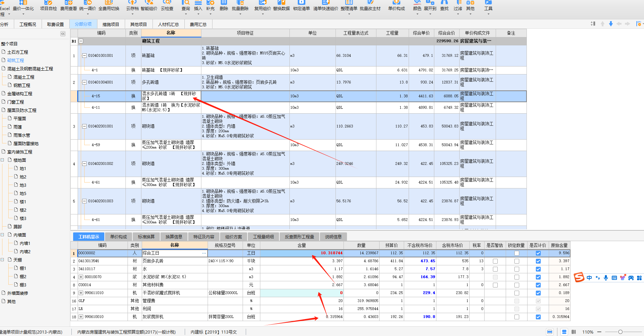
Task: Switch to the 人材机汇总 tab
Action: point(168,24)
